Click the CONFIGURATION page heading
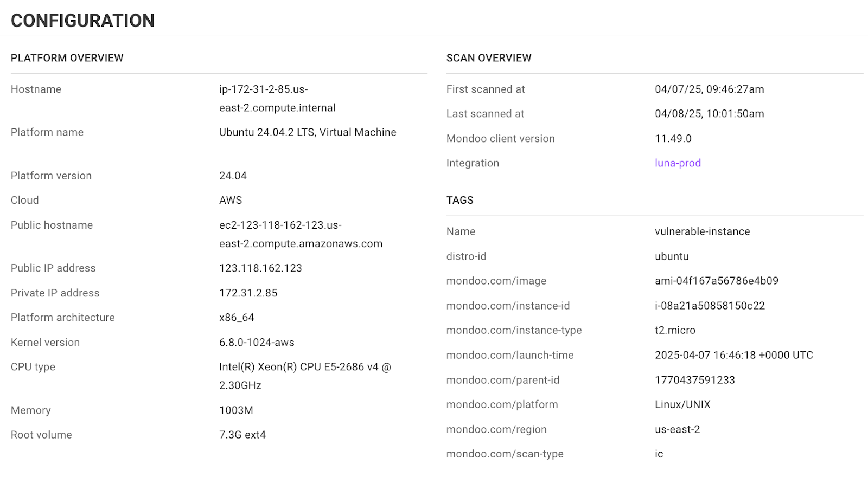Image resolution: width=868 pixels, height=477 pixels. tap(82, 21)
